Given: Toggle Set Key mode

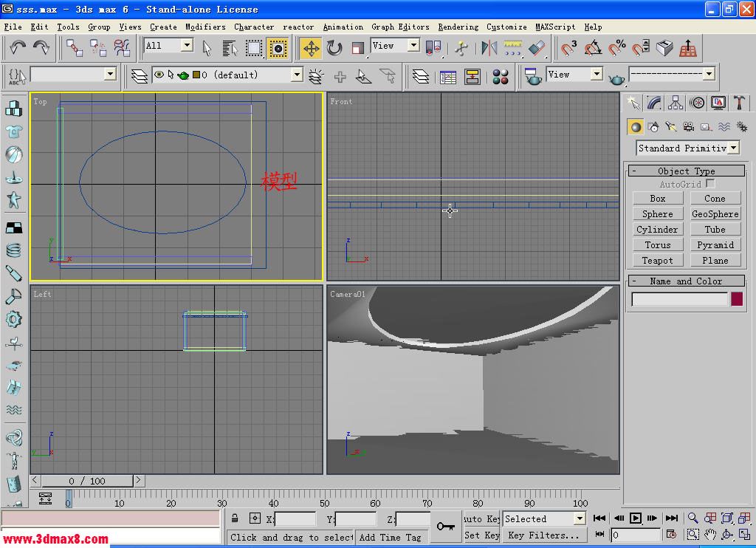Looking at the screenshot, I should coord(482,535).
